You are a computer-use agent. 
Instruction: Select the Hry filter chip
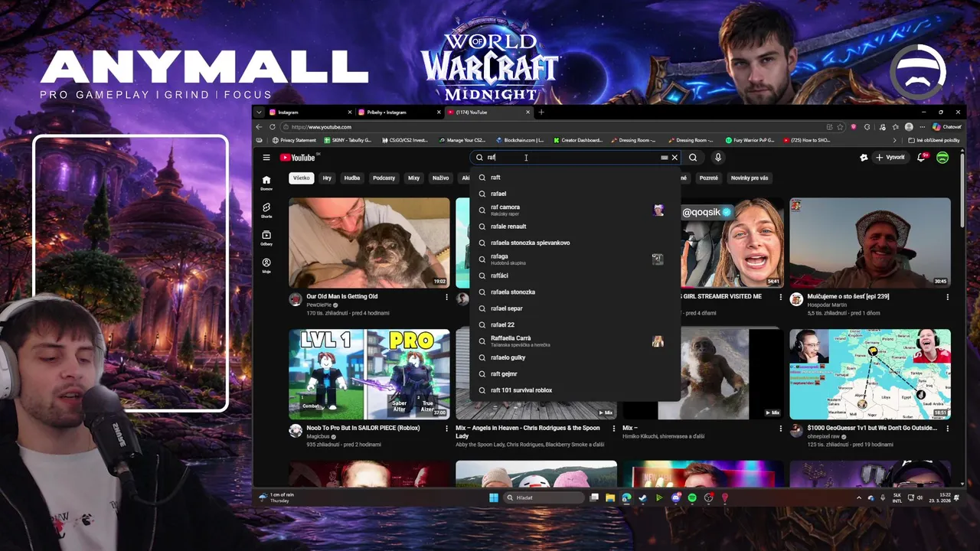327,178
